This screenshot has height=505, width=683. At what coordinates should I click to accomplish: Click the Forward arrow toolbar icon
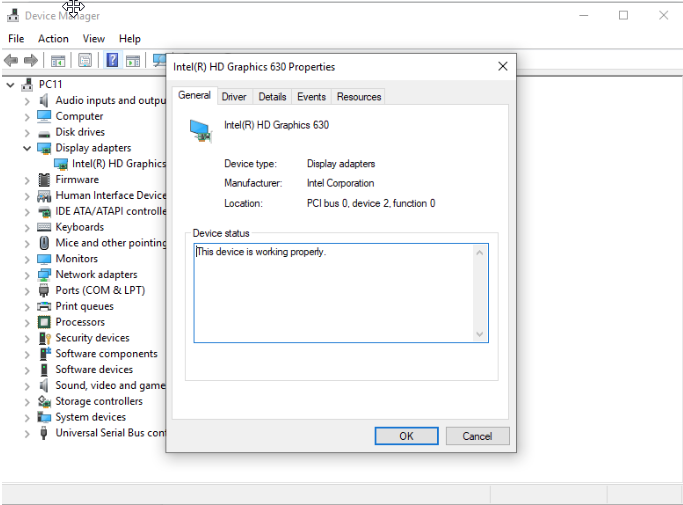click(32, 61)
